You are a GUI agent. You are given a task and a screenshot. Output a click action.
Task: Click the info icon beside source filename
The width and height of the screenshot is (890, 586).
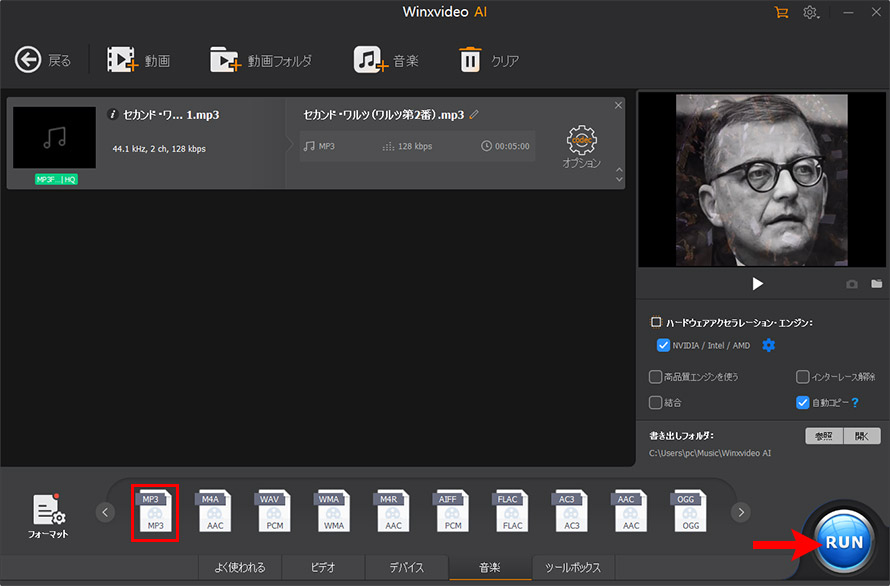click(112, 115)
